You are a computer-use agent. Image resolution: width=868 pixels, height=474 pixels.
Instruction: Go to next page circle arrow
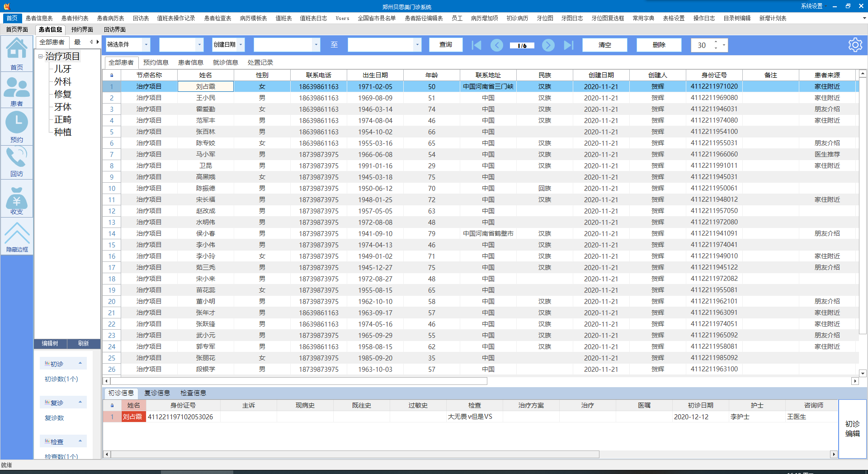[x=548, y=45]
